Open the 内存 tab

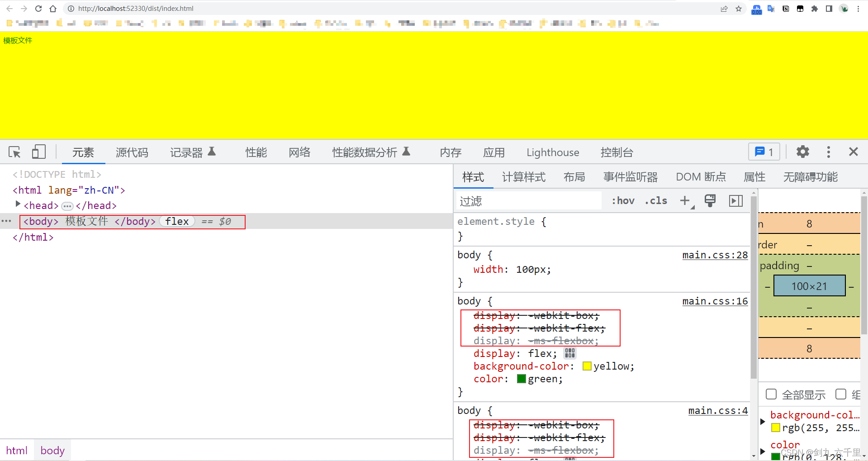451,152
